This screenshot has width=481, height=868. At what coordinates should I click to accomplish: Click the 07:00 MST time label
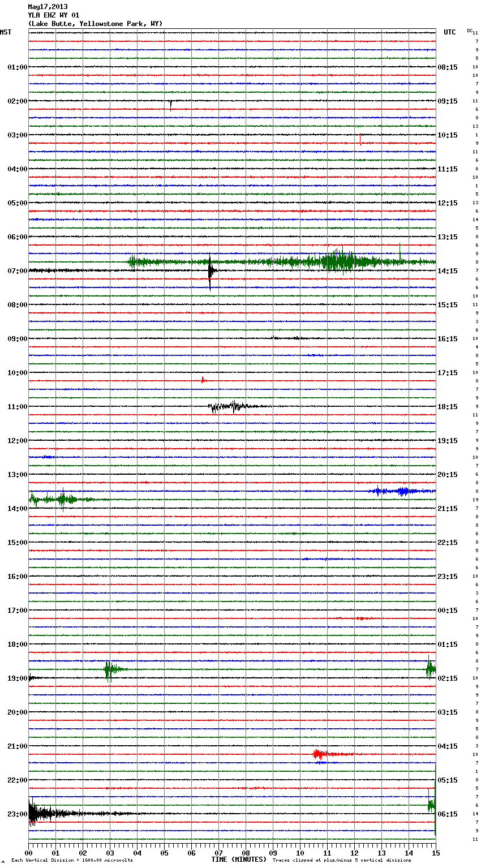coord(17,271)
